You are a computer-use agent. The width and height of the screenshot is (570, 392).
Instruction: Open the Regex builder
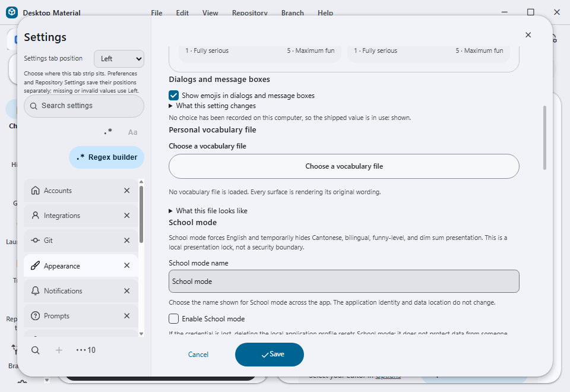106,157
